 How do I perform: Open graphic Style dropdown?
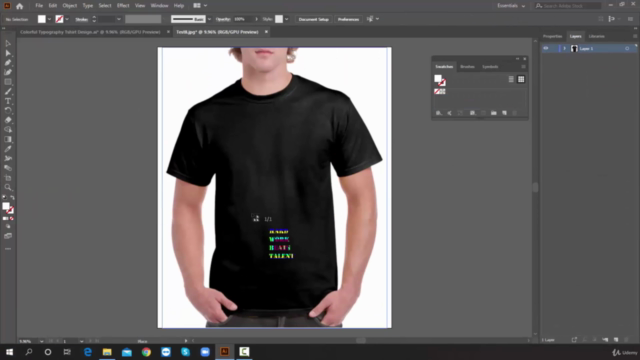click(287, 19)
